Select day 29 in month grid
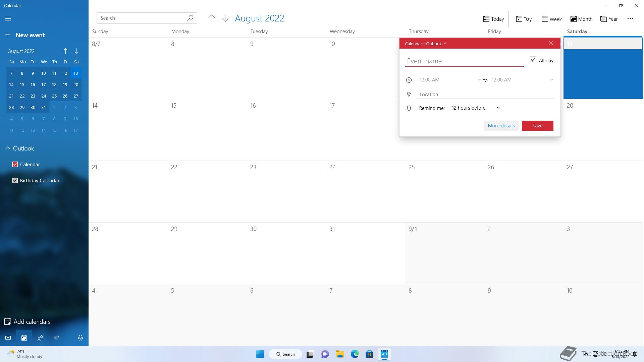Screen dimensions: 644x362 point(207,253)
